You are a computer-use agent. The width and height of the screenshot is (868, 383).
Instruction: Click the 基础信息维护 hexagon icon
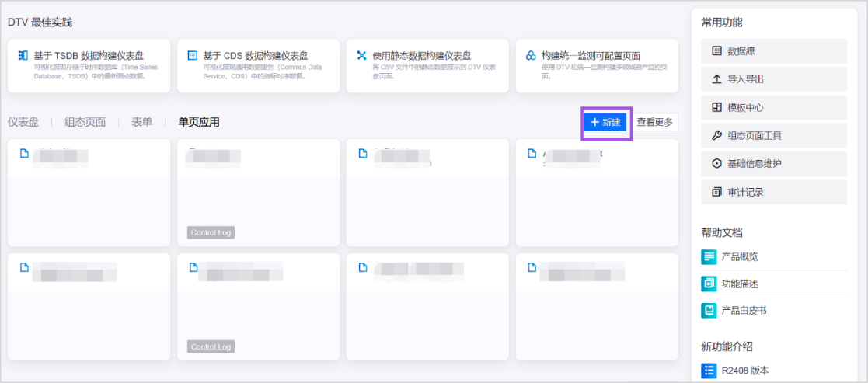(716, 164)
